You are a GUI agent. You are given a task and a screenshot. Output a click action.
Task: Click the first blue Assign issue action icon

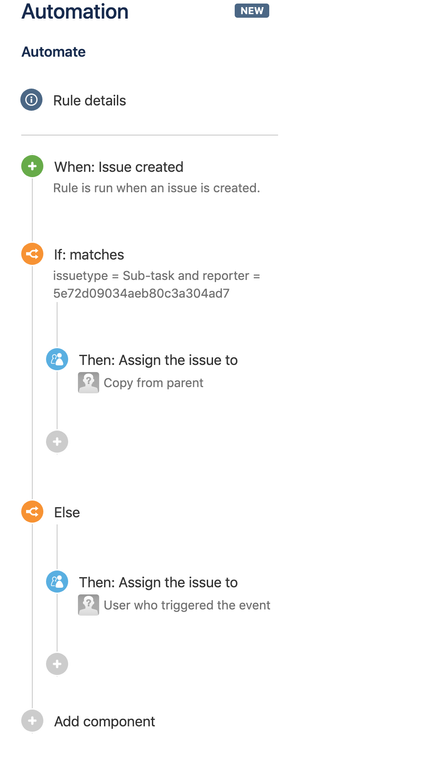click(x=57, y=360)
